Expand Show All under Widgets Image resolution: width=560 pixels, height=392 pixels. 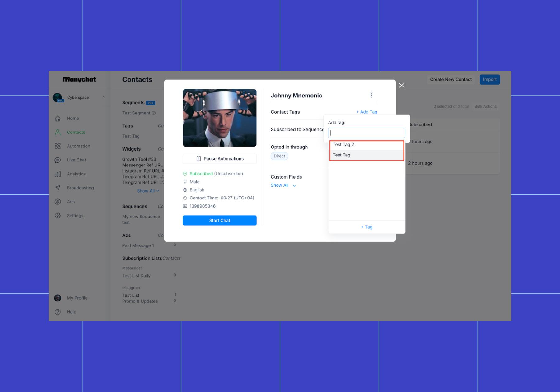pos(148,191)
